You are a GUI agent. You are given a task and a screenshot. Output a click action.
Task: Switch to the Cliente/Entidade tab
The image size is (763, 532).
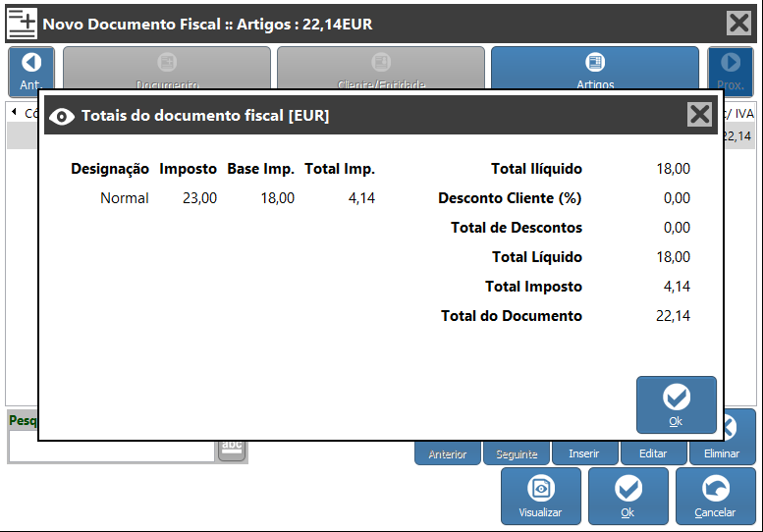tap(380, 69)
